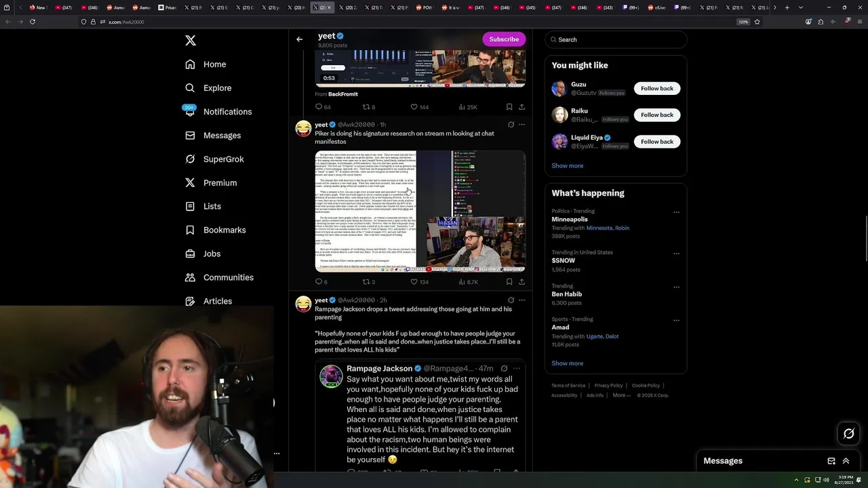This screenshot has width=868, height=488.
Task: Expand the Messages drawer
Action: pyautogui.click(x=846, y=461)
